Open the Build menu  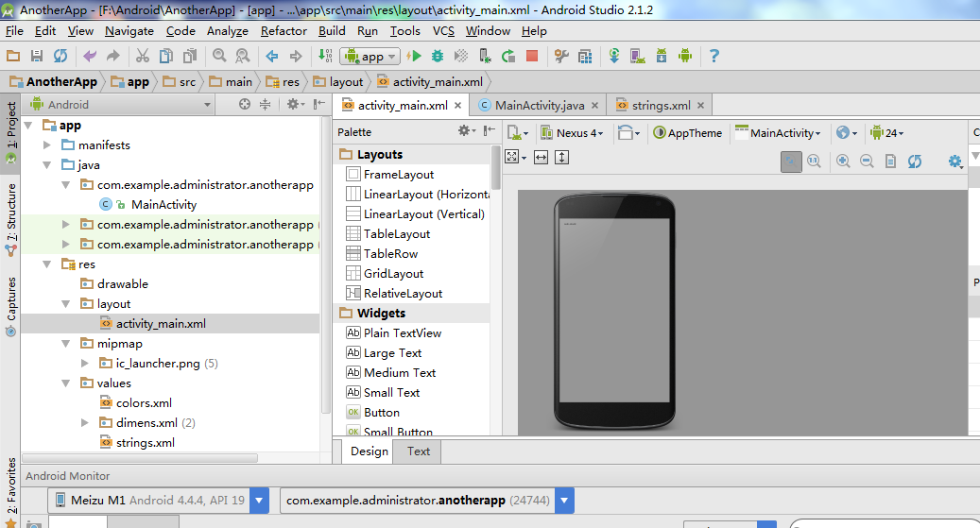[332, 30]
